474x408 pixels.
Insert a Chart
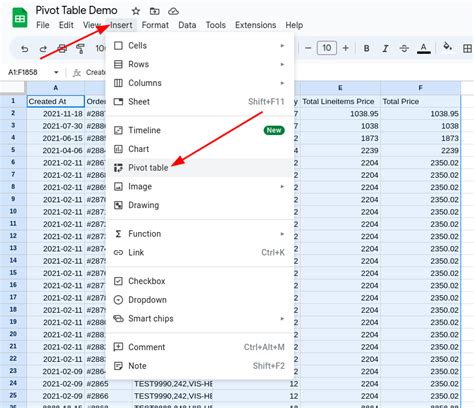[200, 149]
